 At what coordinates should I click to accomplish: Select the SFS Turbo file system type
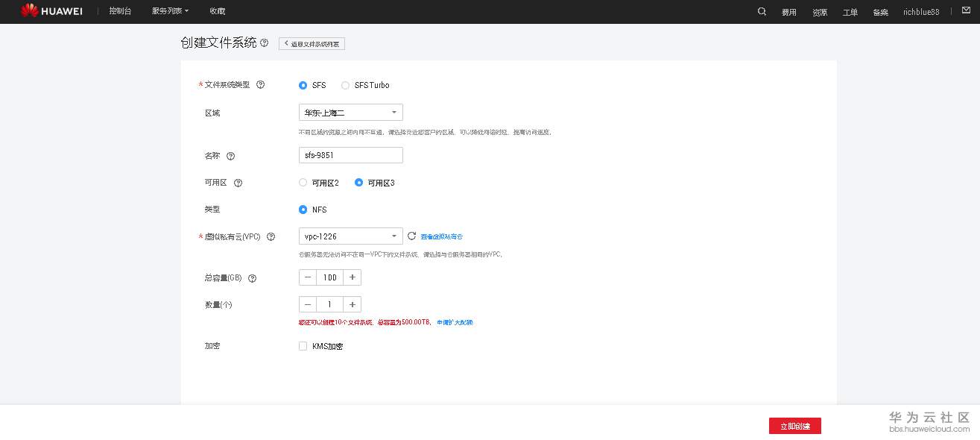(345, 85)
